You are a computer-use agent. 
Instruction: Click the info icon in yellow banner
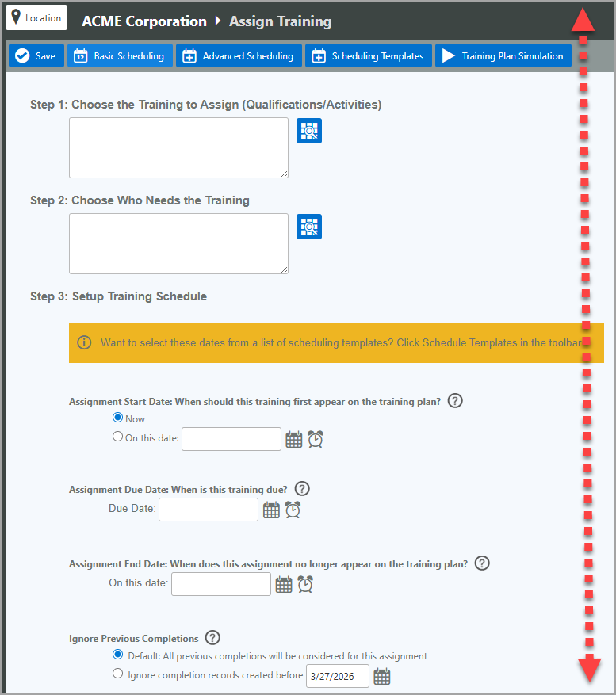[x=84, y=342]
